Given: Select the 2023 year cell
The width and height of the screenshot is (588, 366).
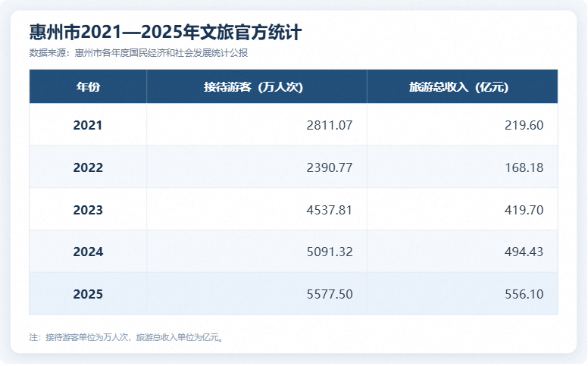Looking at the screenshot, I should point(88,210).
